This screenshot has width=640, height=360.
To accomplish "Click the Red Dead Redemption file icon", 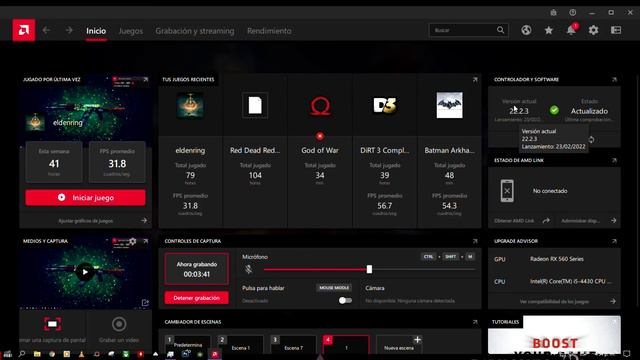I will click(x=255, y=105).
